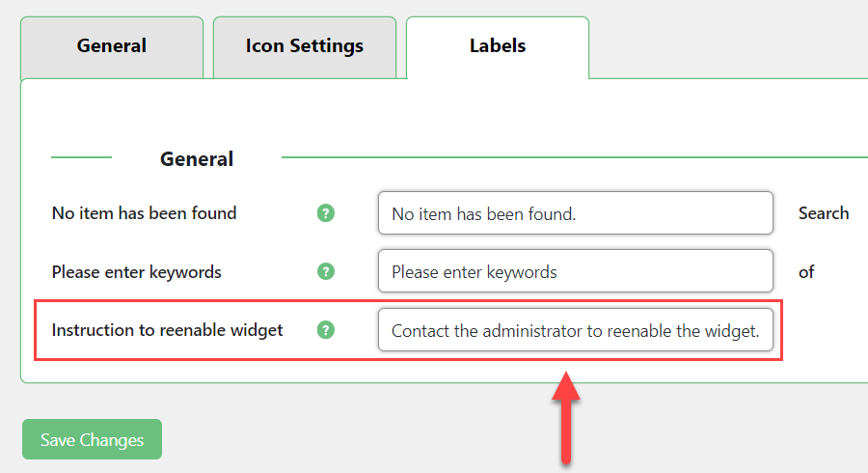Click the red upward arrow annotation
Viewport: 868px width, 473px height.
pos(566,417)
